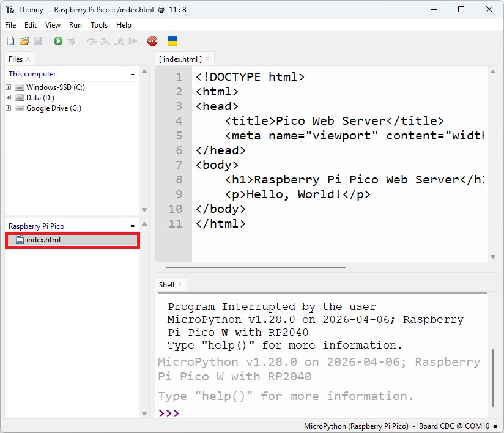Click the editor horizontal scrollbar
This screenshot has height=433, width=504.
pyautogui.click(x=256, y=267)
